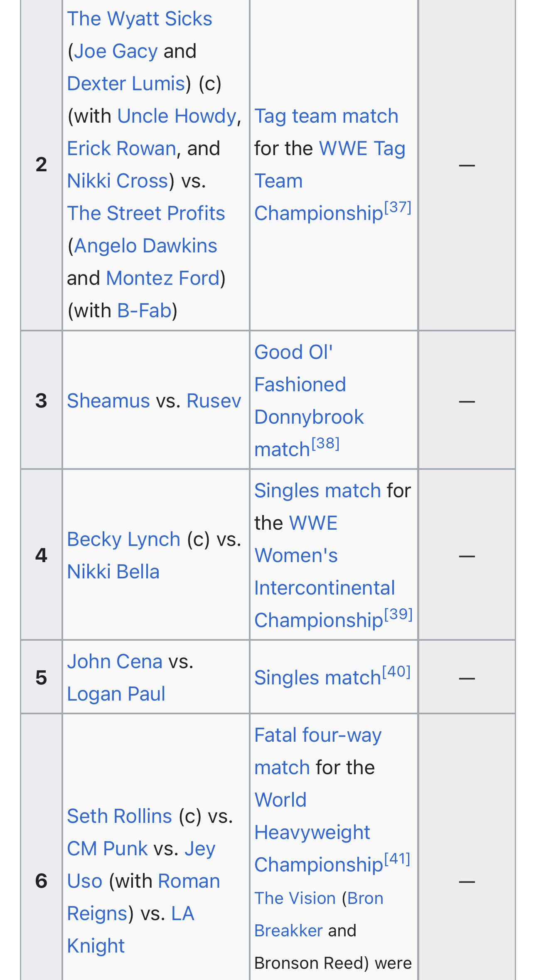Open the Uncle Howdy page link

177,116
